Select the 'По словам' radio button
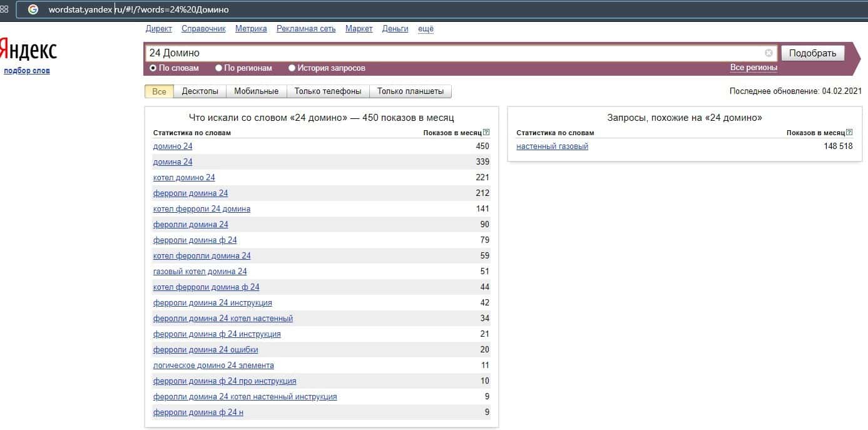 tap(153, 68)
